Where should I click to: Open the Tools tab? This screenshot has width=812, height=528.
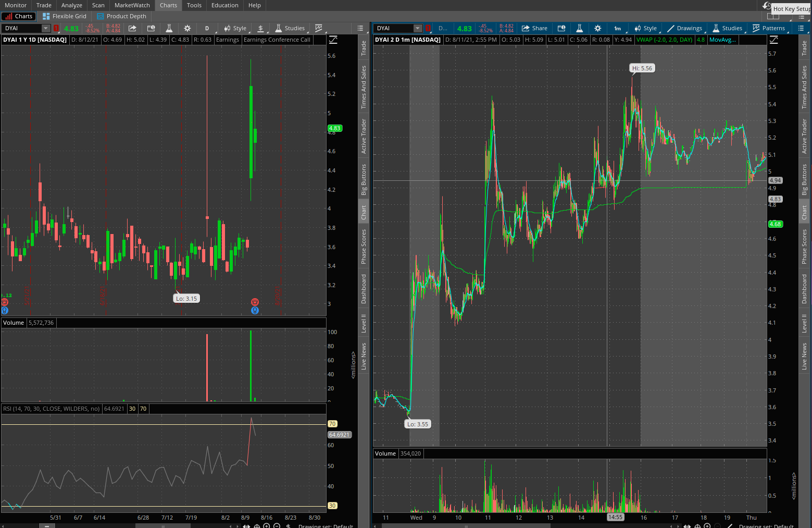click(194, 5)
